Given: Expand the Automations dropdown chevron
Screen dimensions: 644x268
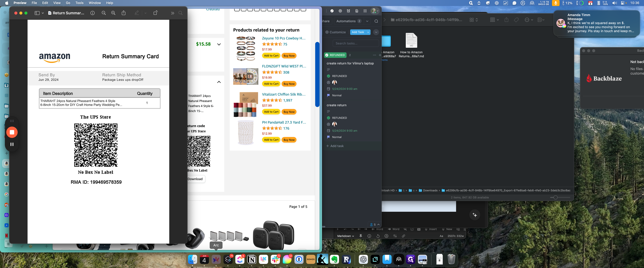Looking at the screenshot, I should point(367,21).
